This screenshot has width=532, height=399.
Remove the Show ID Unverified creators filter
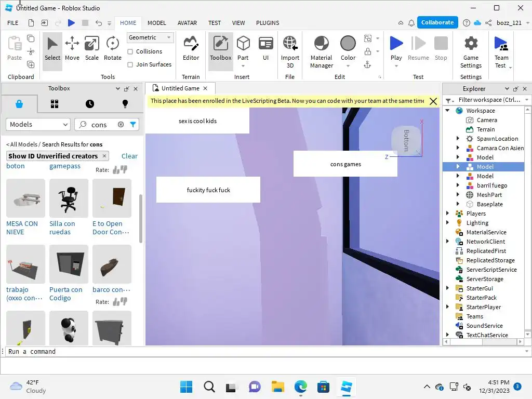point(104,156)
